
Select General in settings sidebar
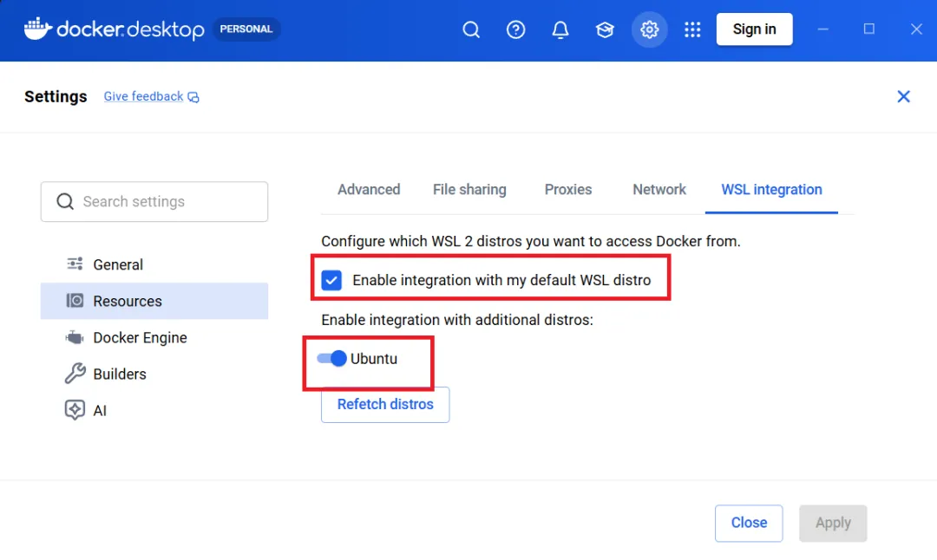(x=154, y=264)
